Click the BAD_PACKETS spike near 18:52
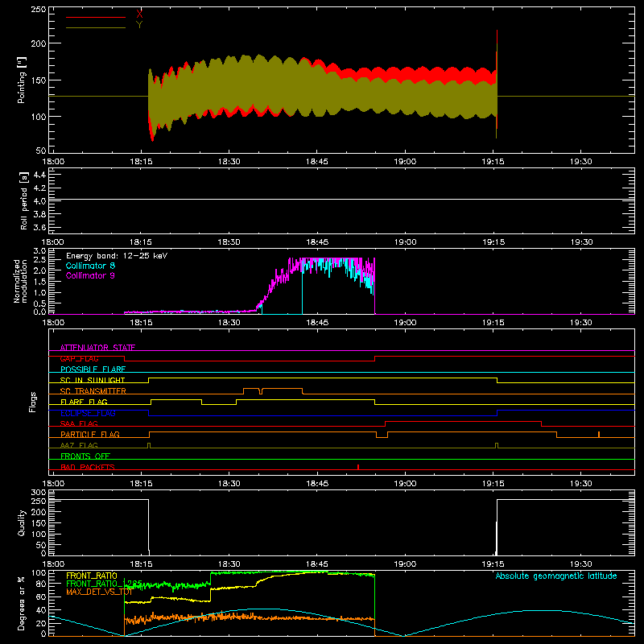Screen dimensions: 644x644 (x=358, y=467)
